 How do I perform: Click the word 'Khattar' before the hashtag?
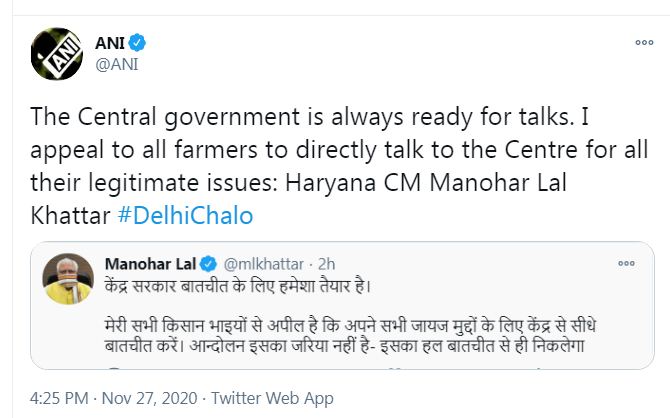[x=66, y=215]
